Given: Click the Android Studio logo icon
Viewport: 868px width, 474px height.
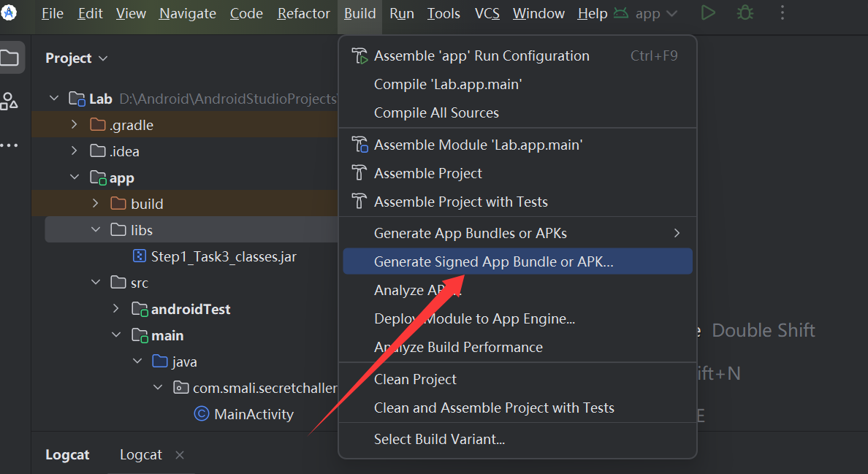Looking at the screenshot, I should click(9, 12).
